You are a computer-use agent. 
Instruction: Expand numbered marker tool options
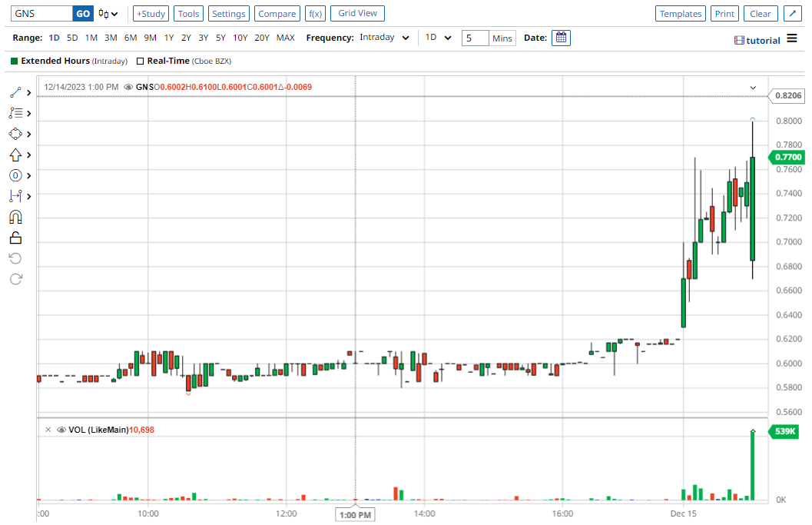29,176
